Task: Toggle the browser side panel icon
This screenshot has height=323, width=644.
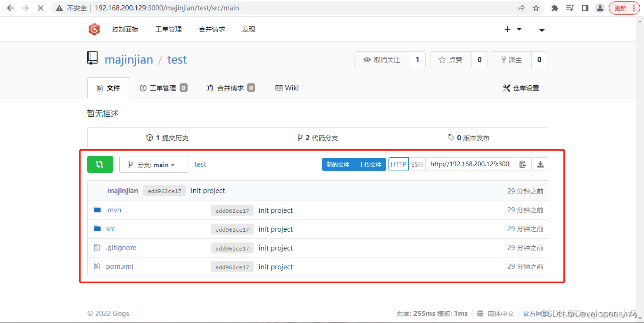Action: (585, 8)
